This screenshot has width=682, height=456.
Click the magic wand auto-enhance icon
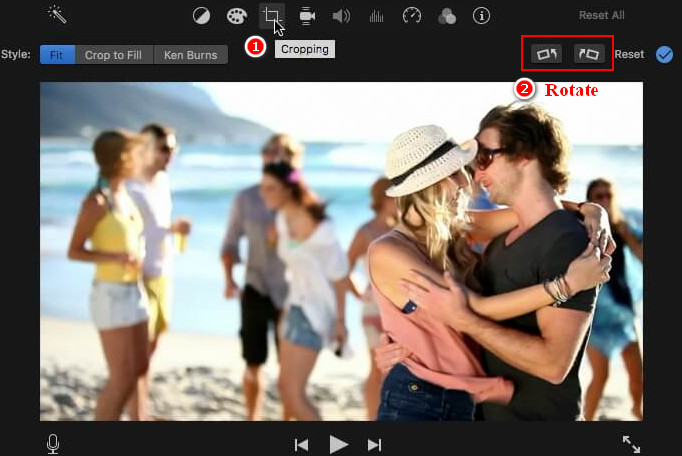click(57, 15)
